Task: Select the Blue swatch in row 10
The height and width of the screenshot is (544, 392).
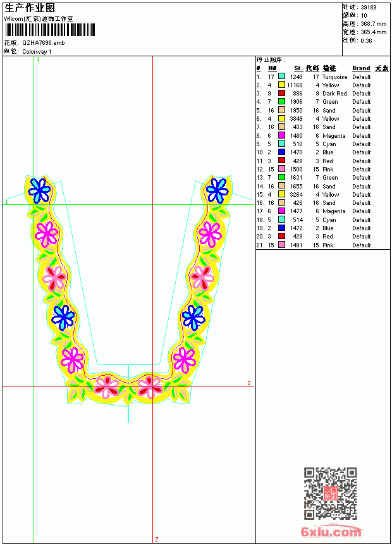Action: tap(282, 152)
